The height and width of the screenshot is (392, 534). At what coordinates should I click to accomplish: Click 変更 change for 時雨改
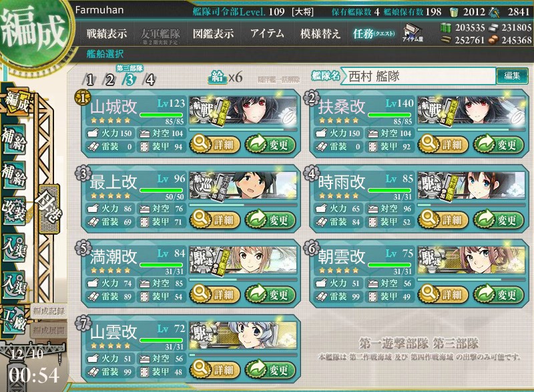click(498, 219)
